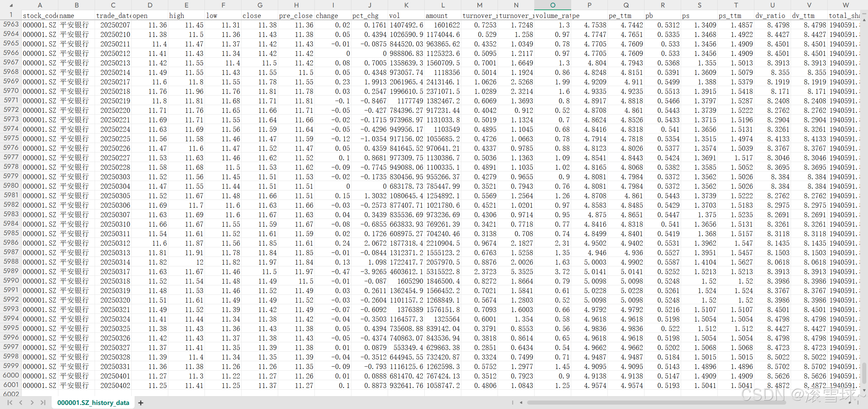Screen dimensions: 868x409
Task: Select the column A header
Action: click(x=40, y=5)
